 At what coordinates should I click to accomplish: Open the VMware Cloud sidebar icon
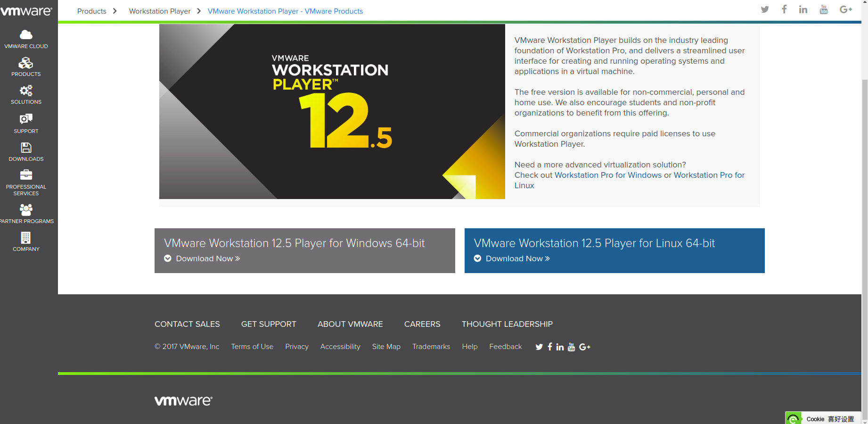[x=26, y=35]
